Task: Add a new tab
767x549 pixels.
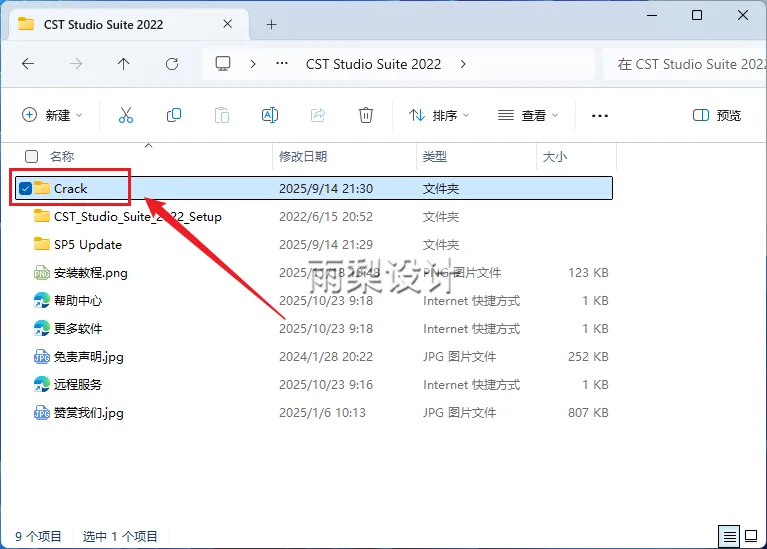Action: [271, 24]
